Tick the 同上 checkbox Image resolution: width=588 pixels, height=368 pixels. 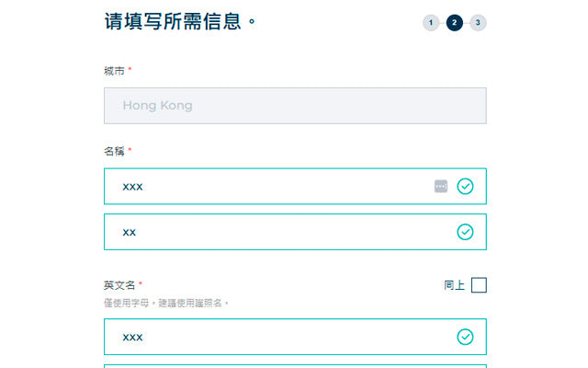[479, 285]
